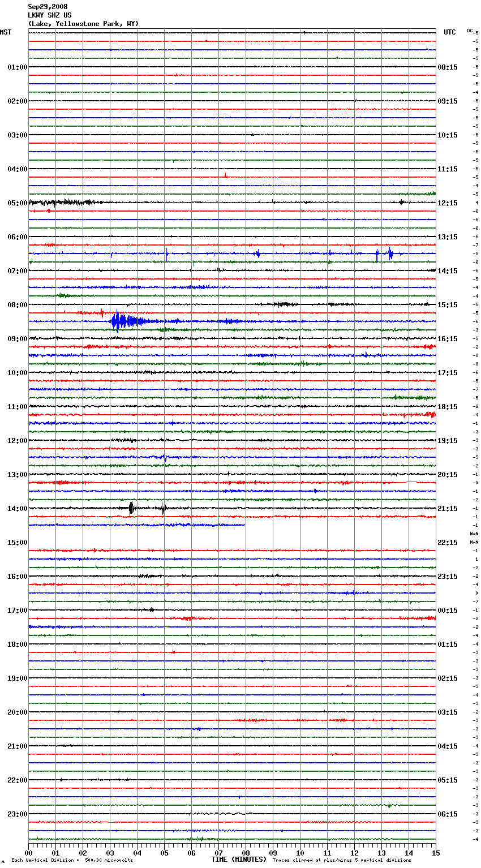Viewport: 481px width, 868px height.
Task: Select the 11:00 MST time label
Action: click(x=18, y=407)
